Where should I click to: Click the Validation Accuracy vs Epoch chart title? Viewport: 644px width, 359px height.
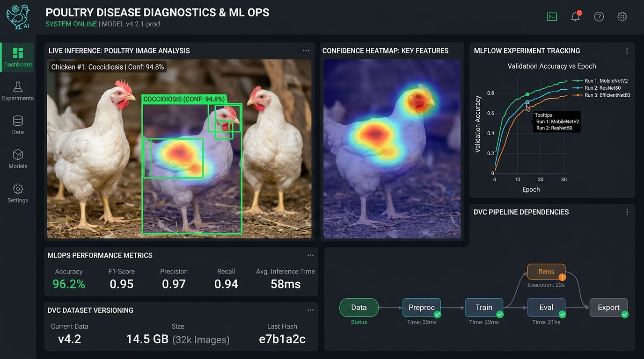552,66
